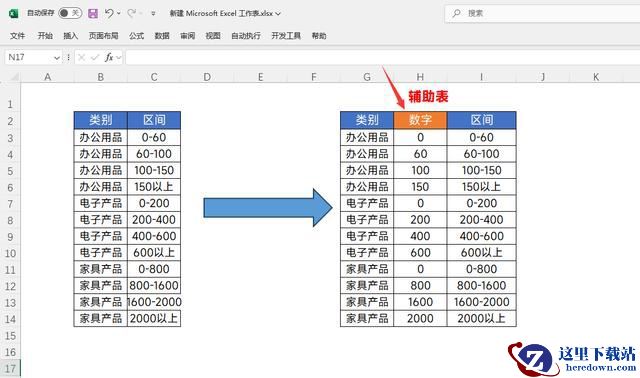
Task: Expand the Name Box dropdown arrow
Action: tap(57, 58)
